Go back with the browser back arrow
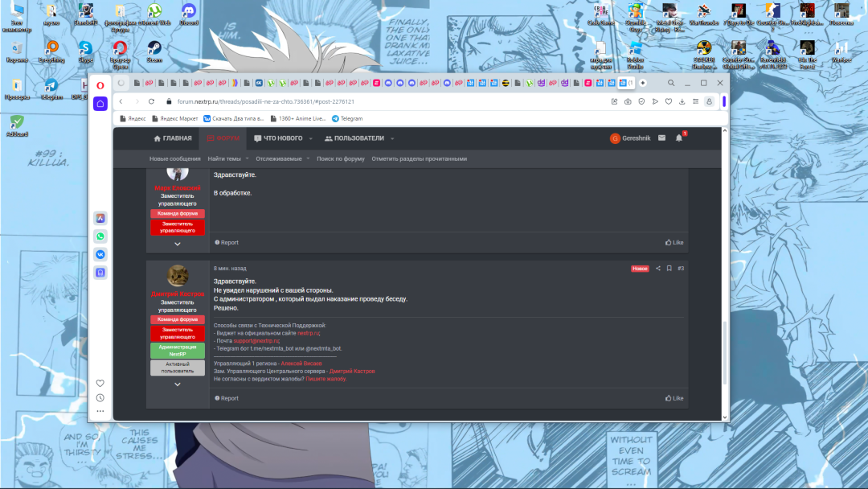Screen dimensions: 868x489 click(x=121, y=101)
